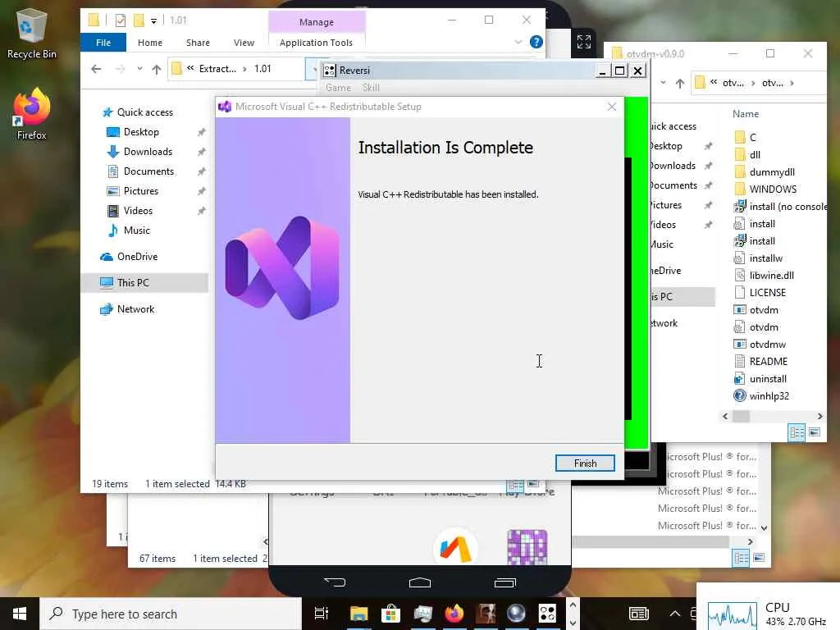
Task: Select Desktop in left navigation pane
Action: (x=141, y=132)
